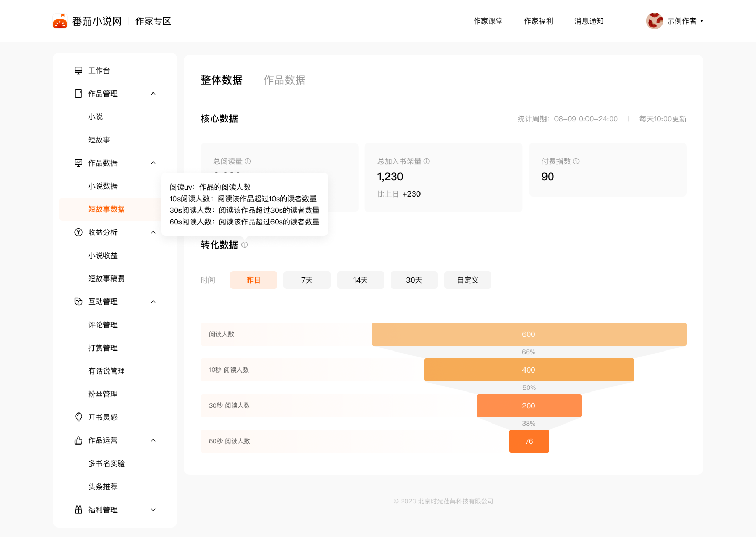Open the 作家课堂 link
The height and width of the screenshot is (537, 756).
pyautogui.click(x=488, y=21)
